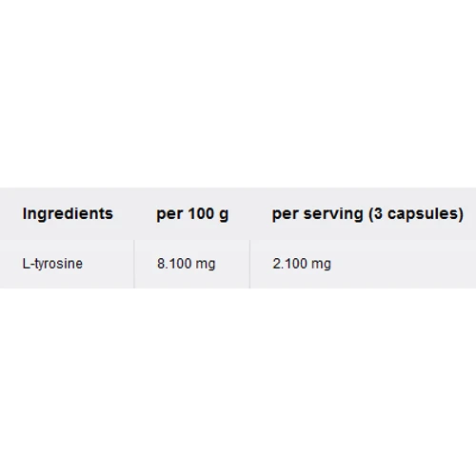476x476 pixels.
Task: Click the word serving in the header
Action: [333, 214]
